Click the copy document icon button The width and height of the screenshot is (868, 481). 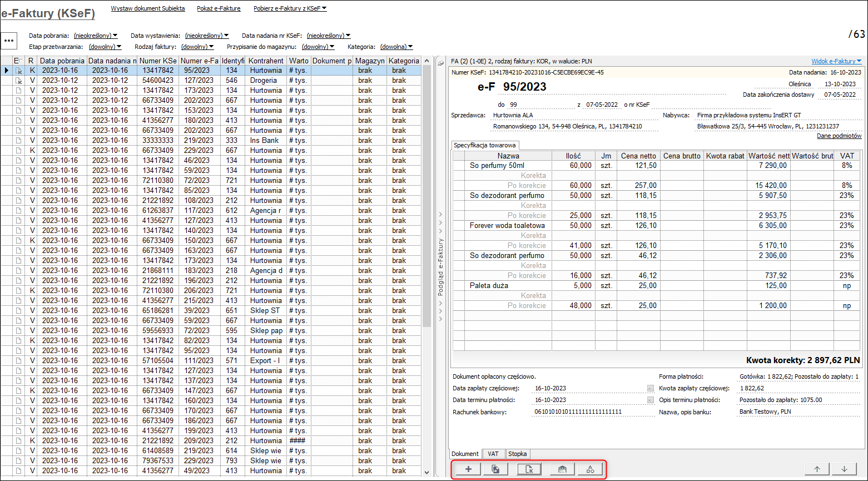pyautogui.click(x=495, y=469)
